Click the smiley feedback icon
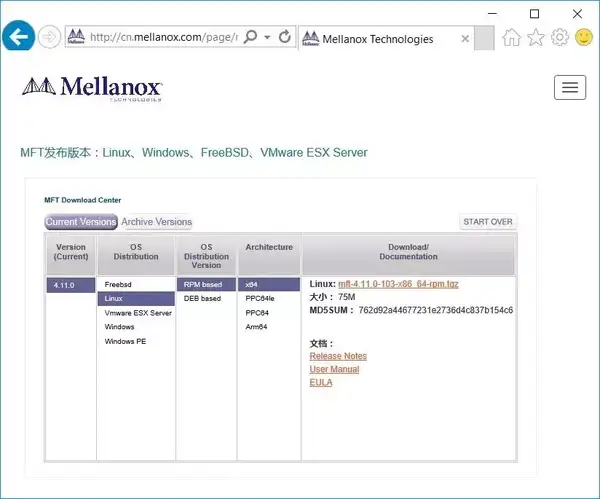600x499 pixels. pos(584,38)
